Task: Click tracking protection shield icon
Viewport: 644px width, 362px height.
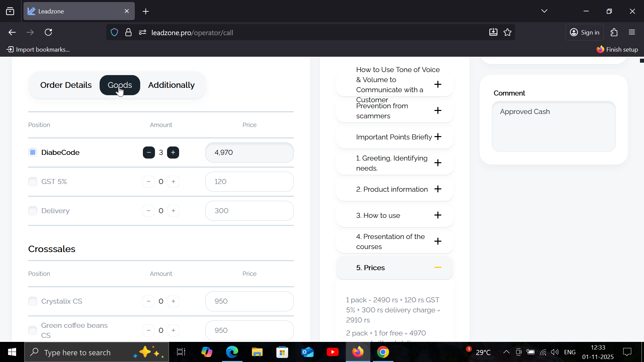Action: (x=114, y=33)
